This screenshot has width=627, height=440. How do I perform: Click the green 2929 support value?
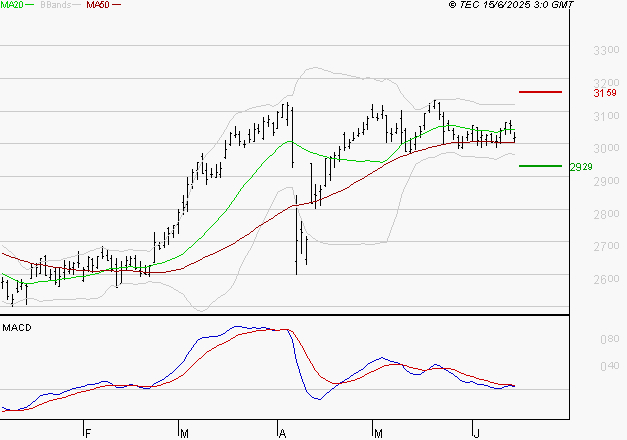pyautogui.click(x=581, y=167)
